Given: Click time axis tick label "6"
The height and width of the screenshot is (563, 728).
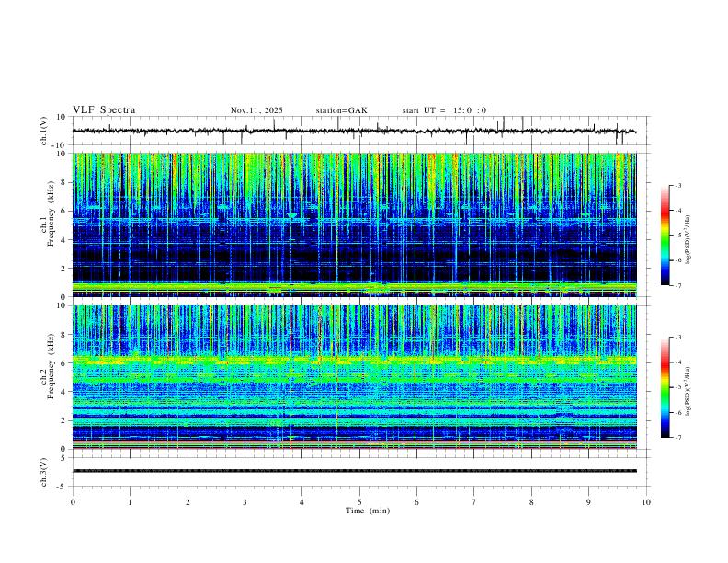Looking at the screenshot, I should pos(417,502).
